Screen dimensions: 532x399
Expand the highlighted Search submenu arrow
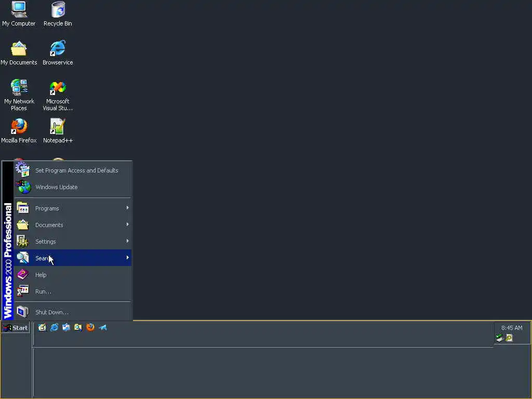point(128,258)
